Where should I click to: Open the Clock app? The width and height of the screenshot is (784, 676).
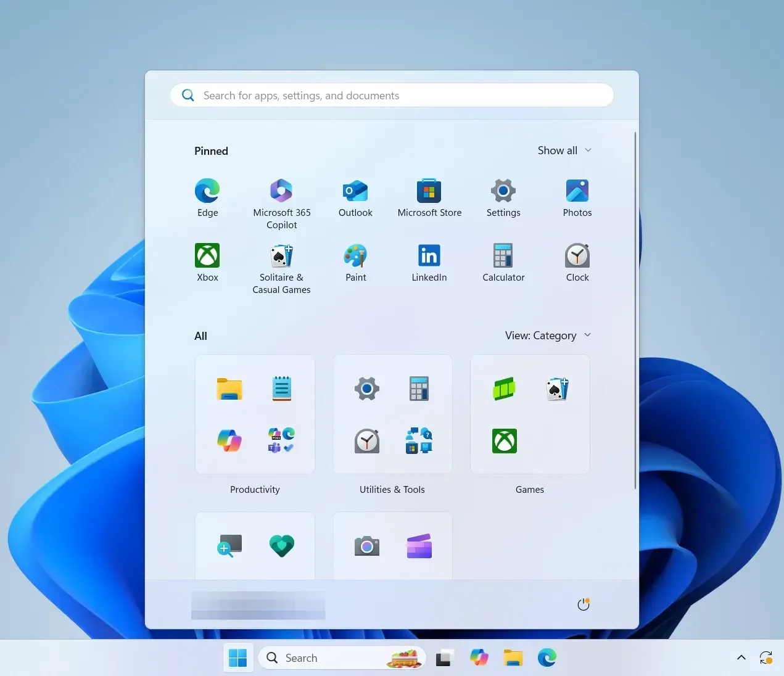(x=577, y=255)
